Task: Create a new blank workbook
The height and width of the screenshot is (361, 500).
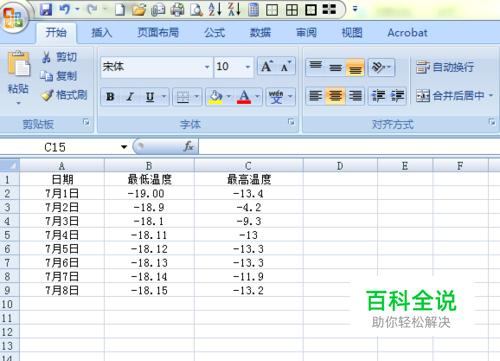Action: (120, 9)
